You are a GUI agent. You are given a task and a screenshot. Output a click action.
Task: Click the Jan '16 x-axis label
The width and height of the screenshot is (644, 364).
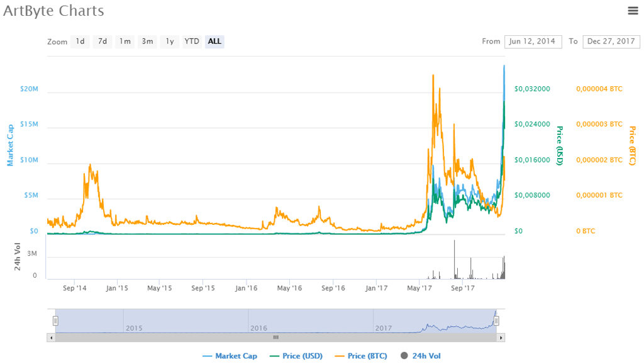pos(247,288)
